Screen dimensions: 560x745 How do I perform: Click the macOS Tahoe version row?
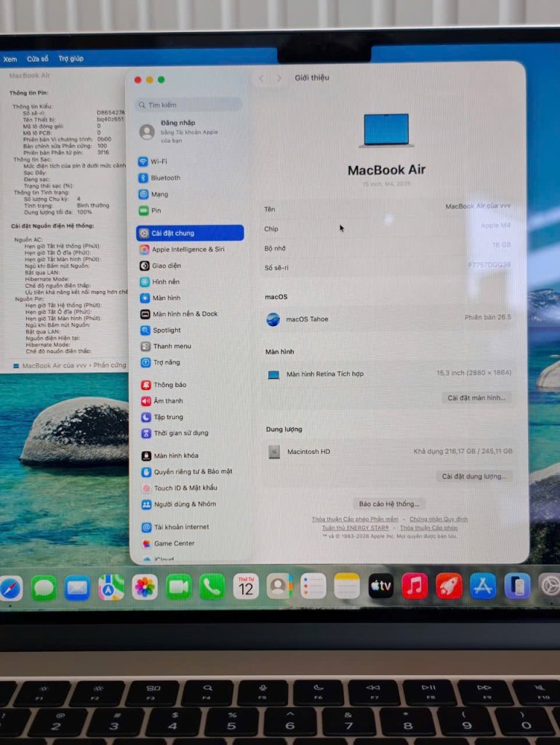(x=388, y=319)
